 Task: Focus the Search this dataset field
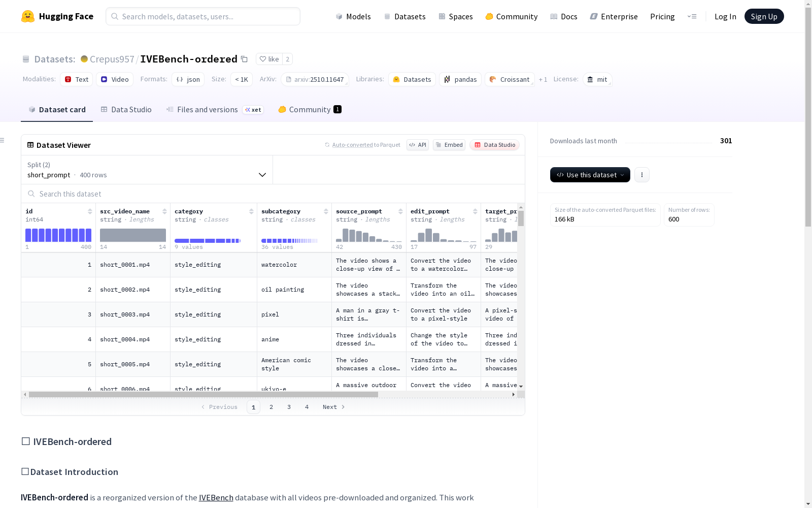tap(273, 194)
